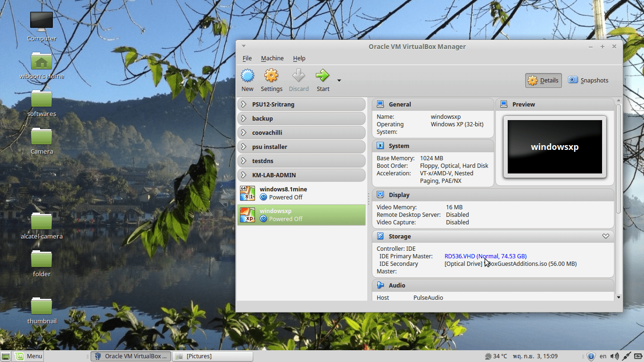Select the windowsxp VM icon
644x362 pixels.
pyautogui.click(x=248, y=215)
